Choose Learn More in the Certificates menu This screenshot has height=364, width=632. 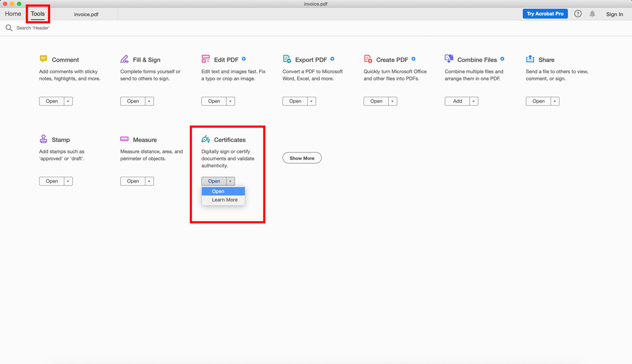[223, 200]
